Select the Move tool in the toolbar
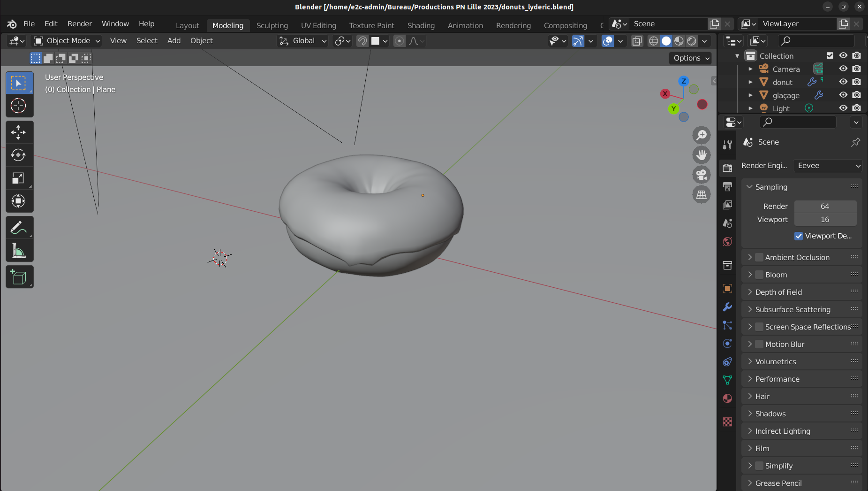This screenshot has width=868, height=491. [x=19, y=132]
